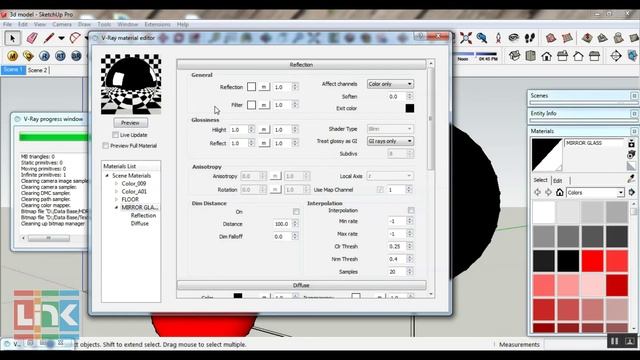The width and height of the screenshot is (640, 360).
Task: Click the Preview button
Action: click(130, 123)
